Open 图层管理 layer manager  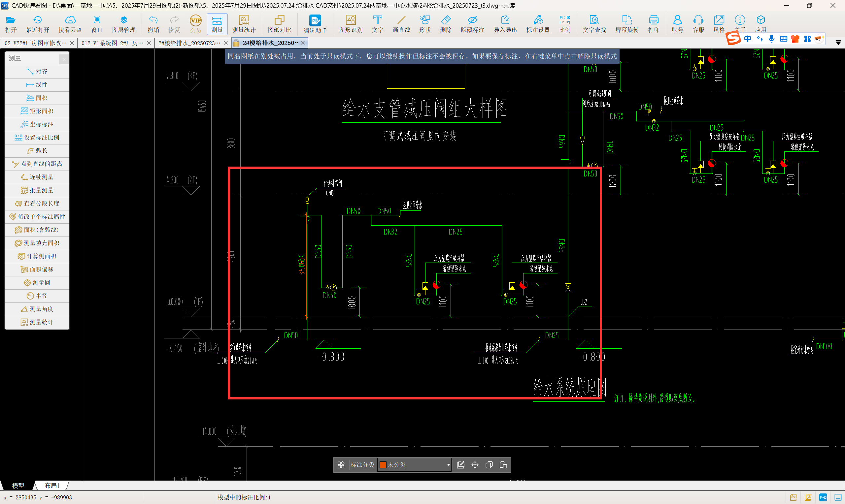pos(124,24)
